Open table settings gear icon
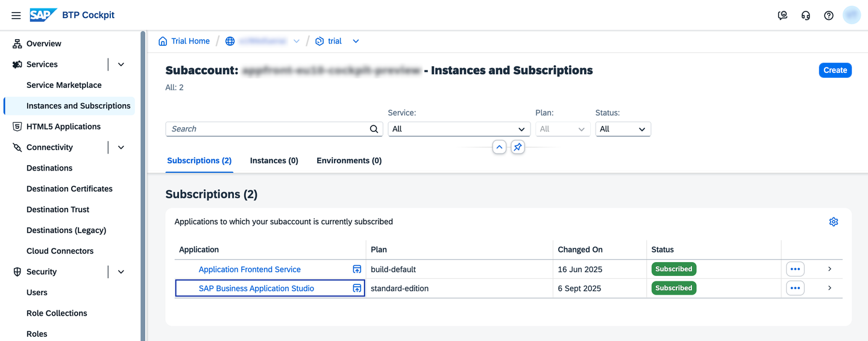 (834, 222)
